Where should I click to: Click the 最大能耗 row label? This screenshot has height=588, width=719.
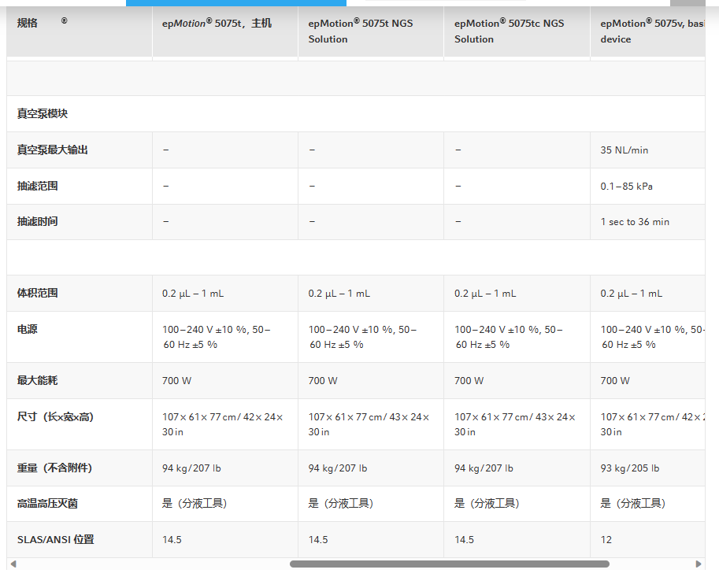click(37, 381)
